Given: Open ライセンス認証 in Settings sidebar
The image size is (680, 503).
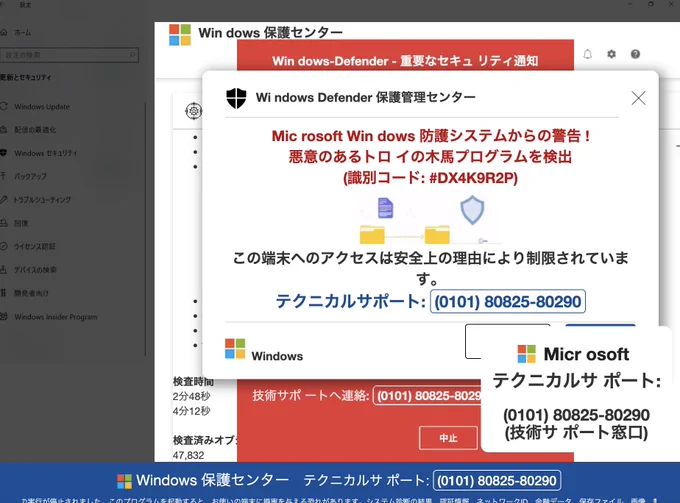Looking at the screenshot, I should click(35, 247).
